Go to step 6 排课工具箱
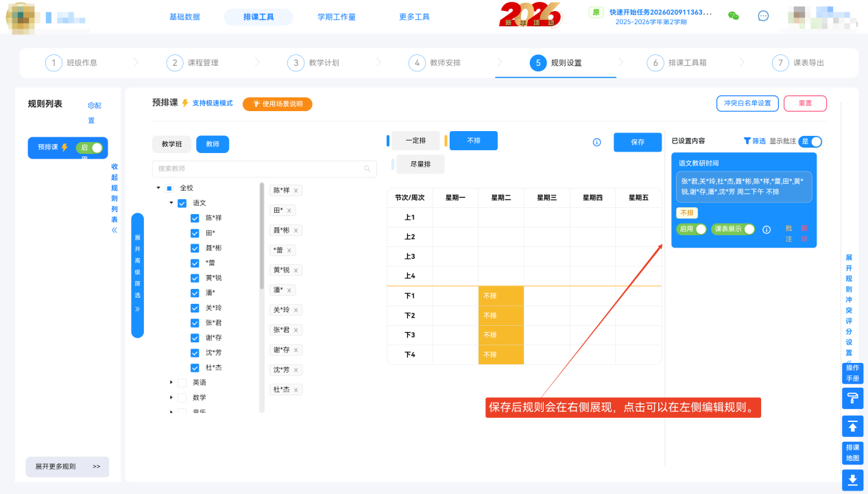Viewport: 868px width, 494px height. 677,62
